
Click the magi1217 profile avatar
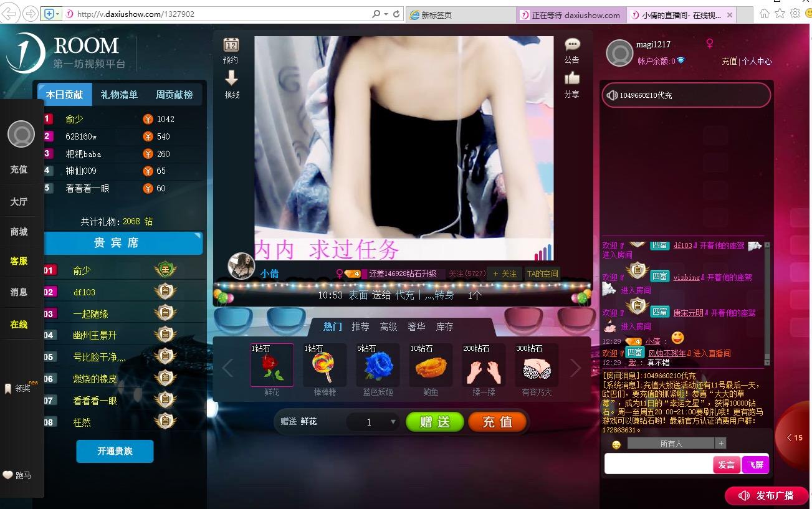point(620,53)
